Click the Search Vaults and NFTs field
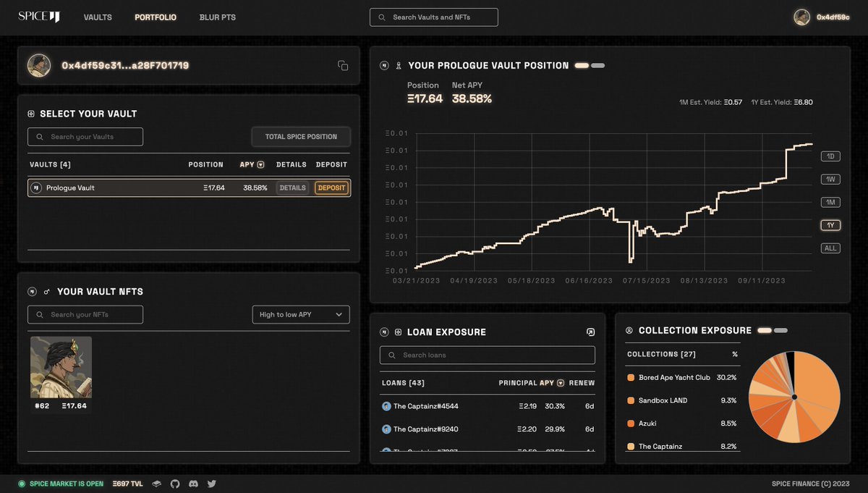868x493 pixels. pos(434,17)
